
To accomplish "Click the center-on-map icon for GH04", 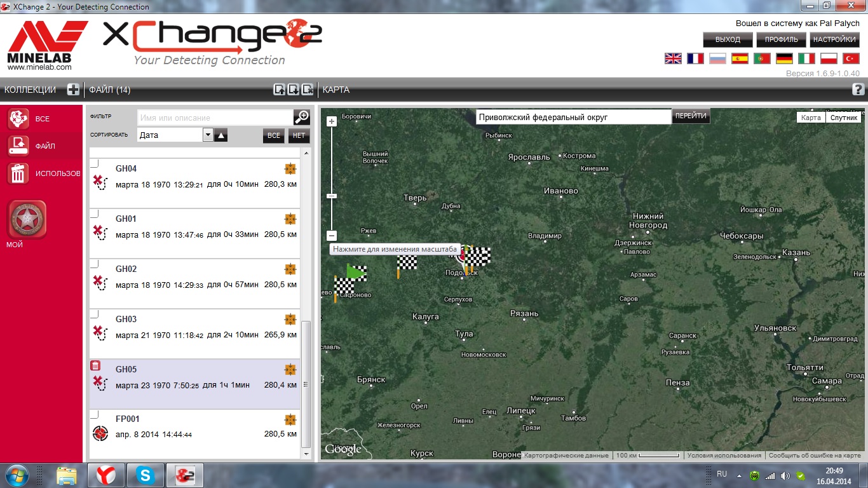I will pyautogui.click(x=290, y=168).
